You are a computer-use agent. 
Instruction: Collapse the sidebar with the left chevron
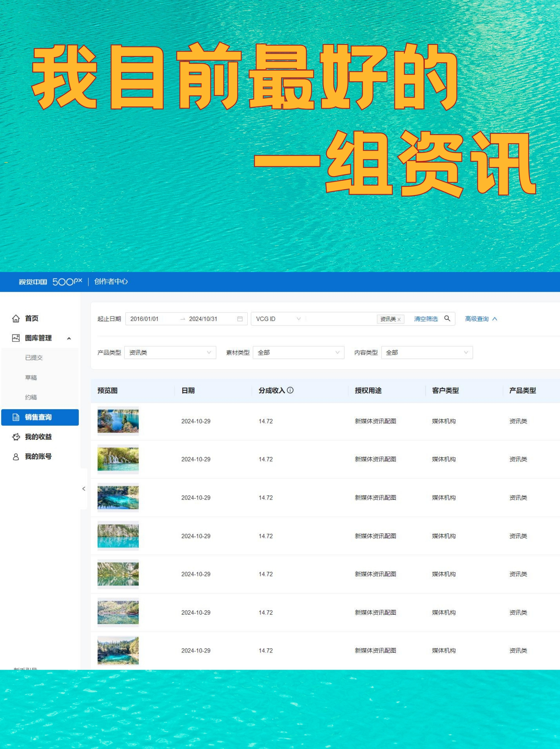(x=84, y=489)
